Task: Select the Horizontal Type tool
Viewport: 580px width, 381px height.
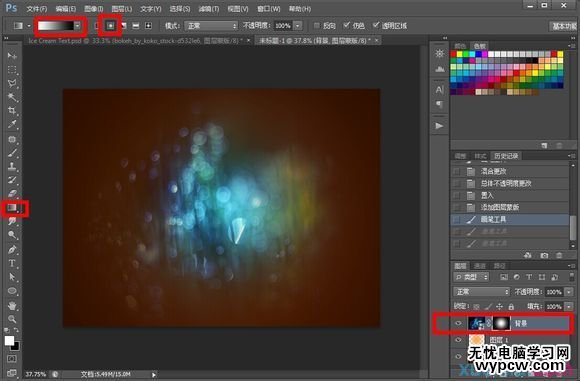Action: pos(12,263)
